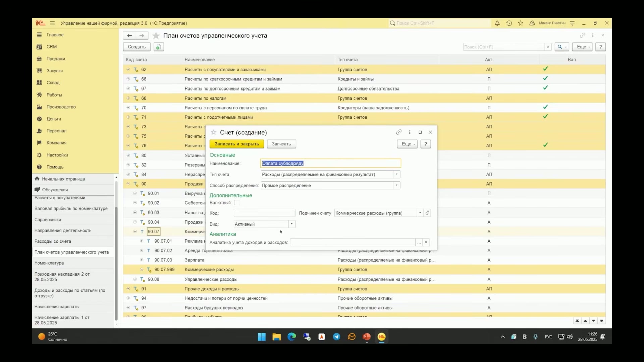Open the dialog Еще menu button
The image size is (644, 362).
tap(407, 144)
